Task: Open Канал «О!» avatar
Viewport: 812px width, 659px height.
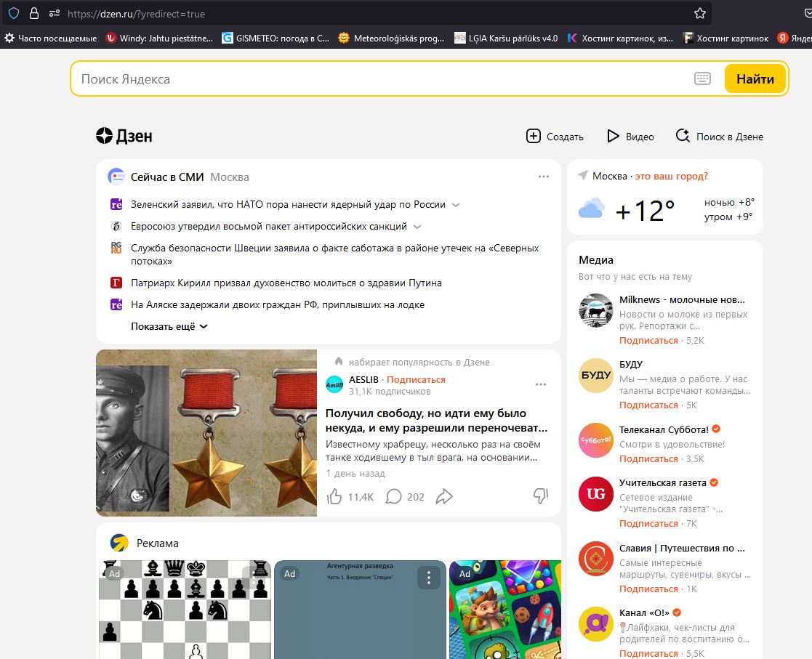Action: [596, 624]
